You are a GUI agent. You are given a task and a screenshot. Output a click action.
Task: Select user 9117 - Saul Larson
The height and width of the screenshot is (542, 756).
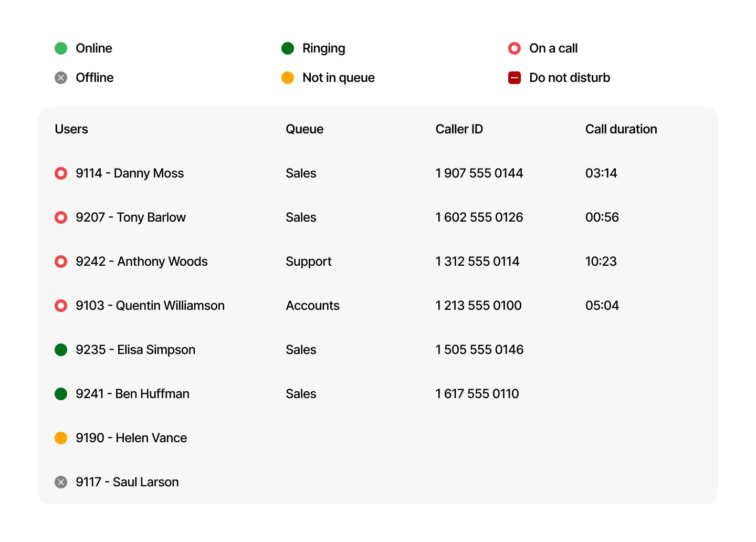127,482
